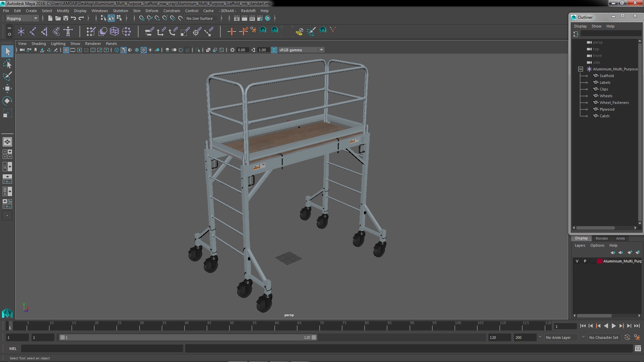Open the Redshift menu
Image resolution: width=644 pixels, height=362 pixels.
tap(248, 11)
